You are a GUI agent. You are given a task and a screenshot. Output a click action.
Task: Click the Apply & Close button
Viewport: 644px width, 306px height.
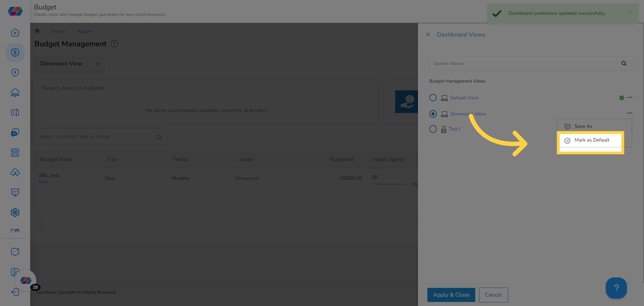[x=451, y=295]
